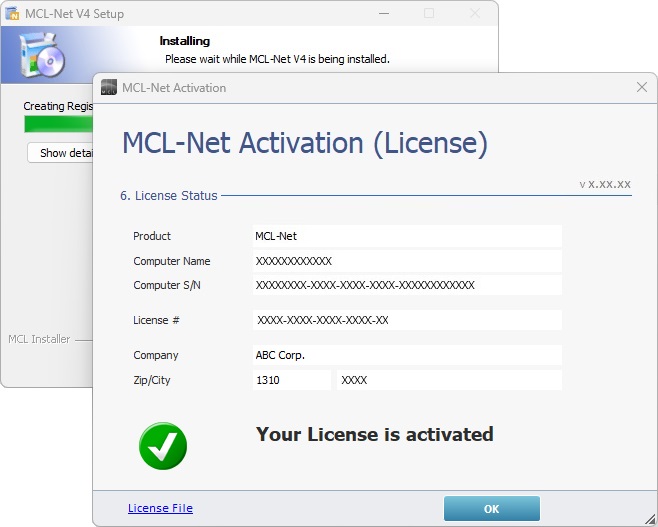Click the "6. License Status" heading
This screenshot has width=658, height=527.
point(169,196)
